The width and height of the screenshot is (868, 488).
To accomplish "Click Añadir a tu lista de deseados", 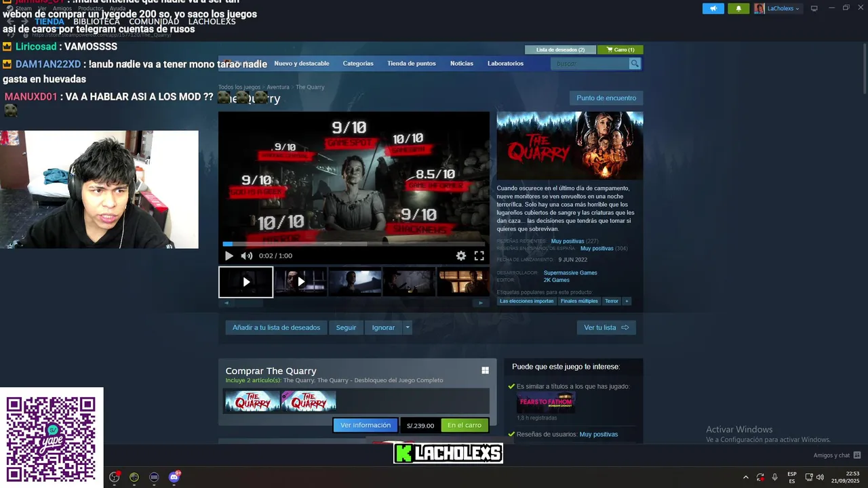I will pos(276,327).
